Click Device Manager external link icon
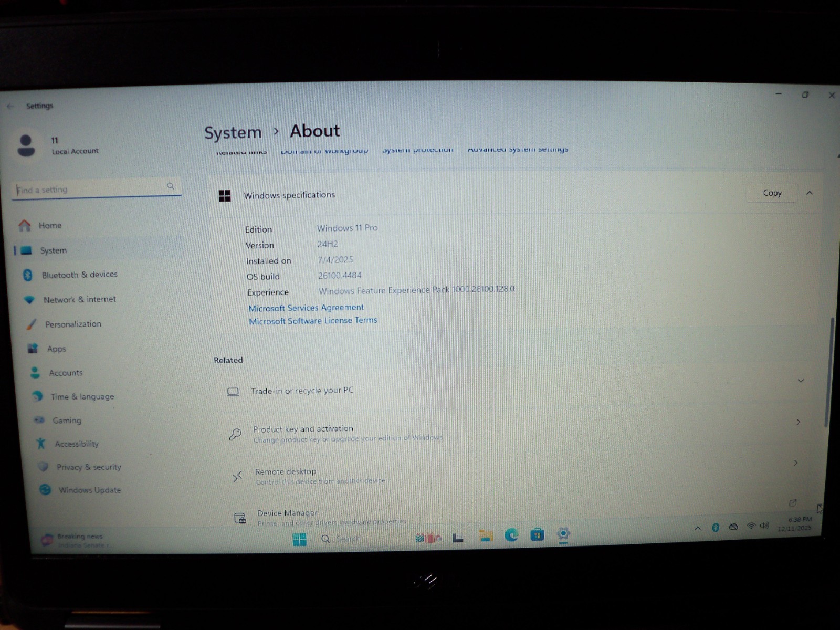The image size is (840, 630). (793, 503)
